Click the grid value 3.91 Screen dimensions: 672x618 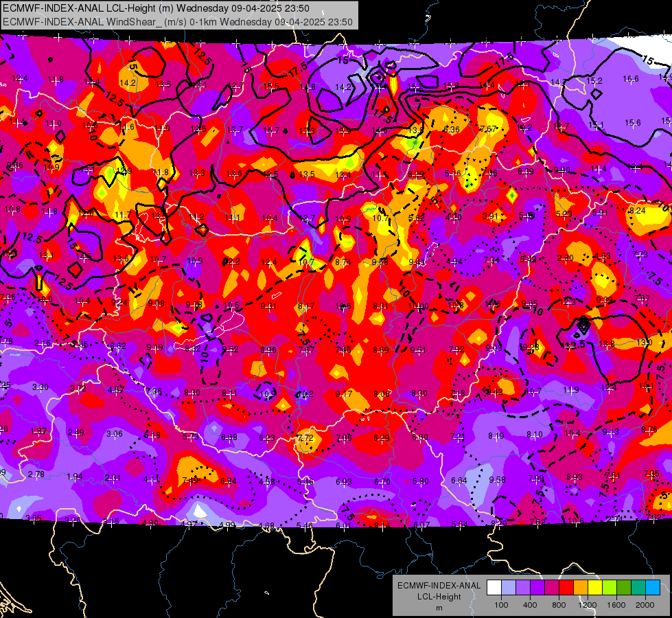coord(490,216)
